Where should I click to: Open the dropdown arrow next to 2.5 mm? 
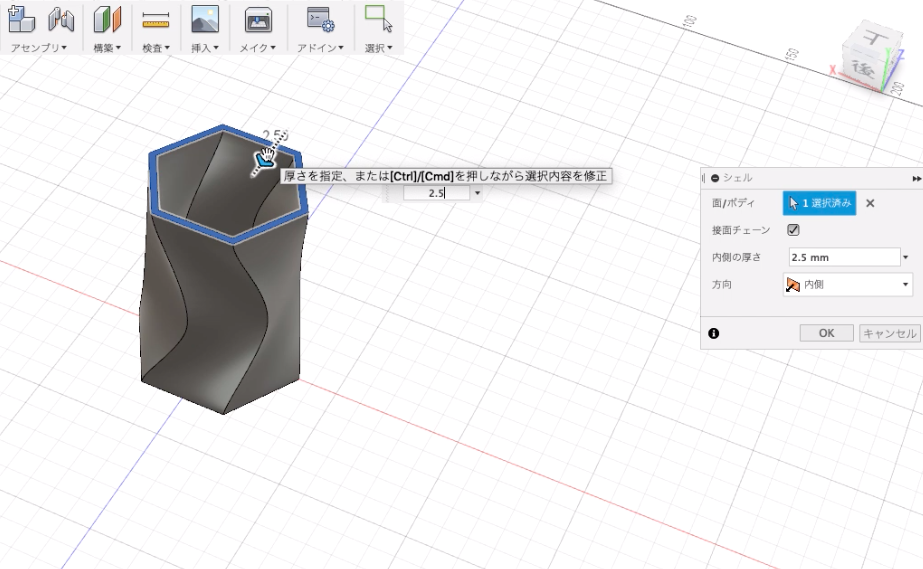[x=906, y=257]
